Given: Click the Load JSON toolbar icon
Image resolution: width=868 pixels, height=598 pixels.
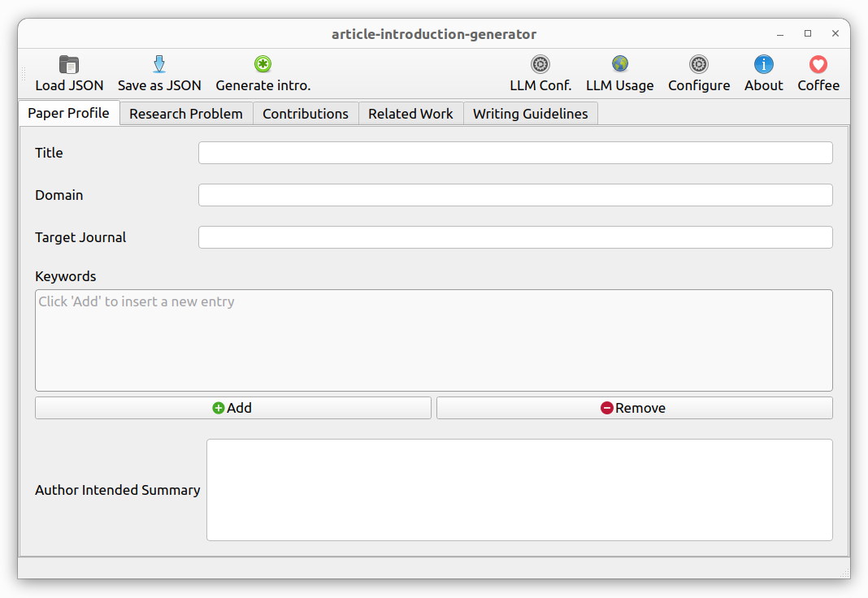Looking at the screenshot, I should pos(69,65).
